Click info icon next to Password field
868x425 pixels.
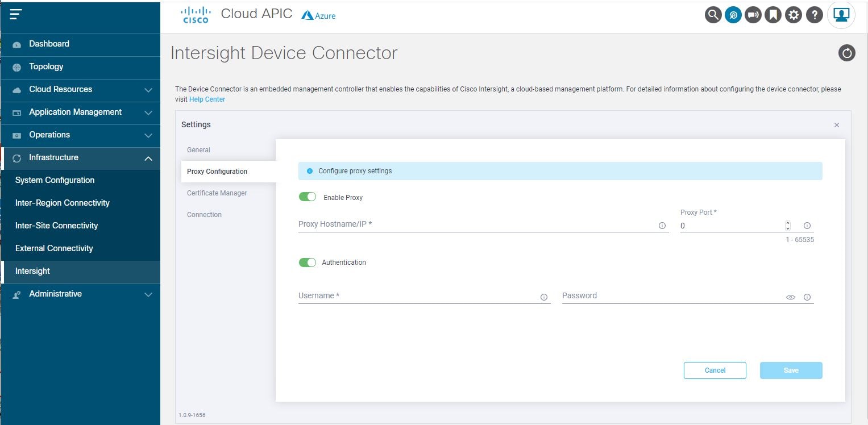point(807,297)
